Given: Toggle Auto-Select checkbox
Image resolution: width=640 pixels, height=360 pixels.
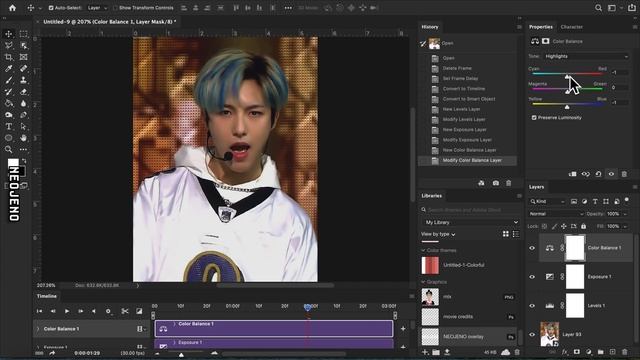Looking at the screenshot, I should 51,8.
